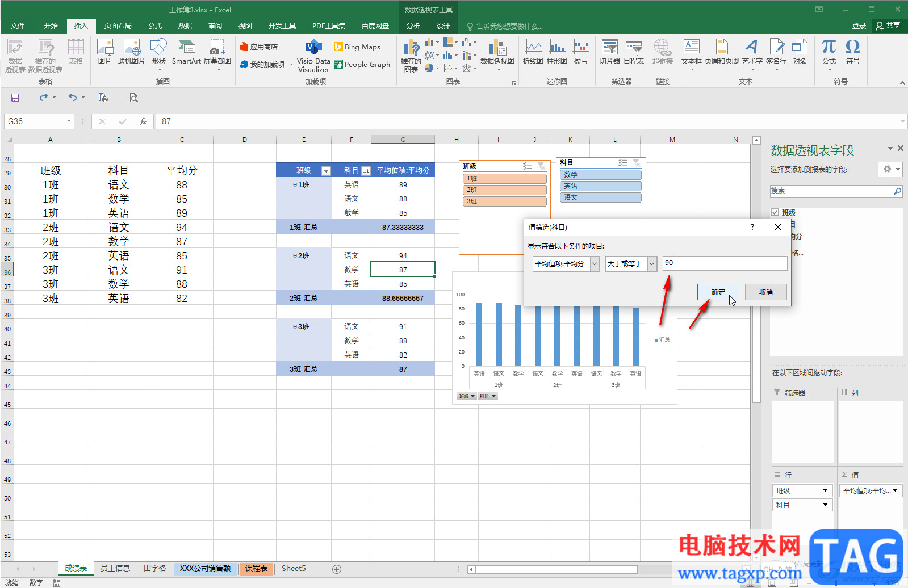
Task: Confirm the value filter with 确定
Action: click(718, 292)
